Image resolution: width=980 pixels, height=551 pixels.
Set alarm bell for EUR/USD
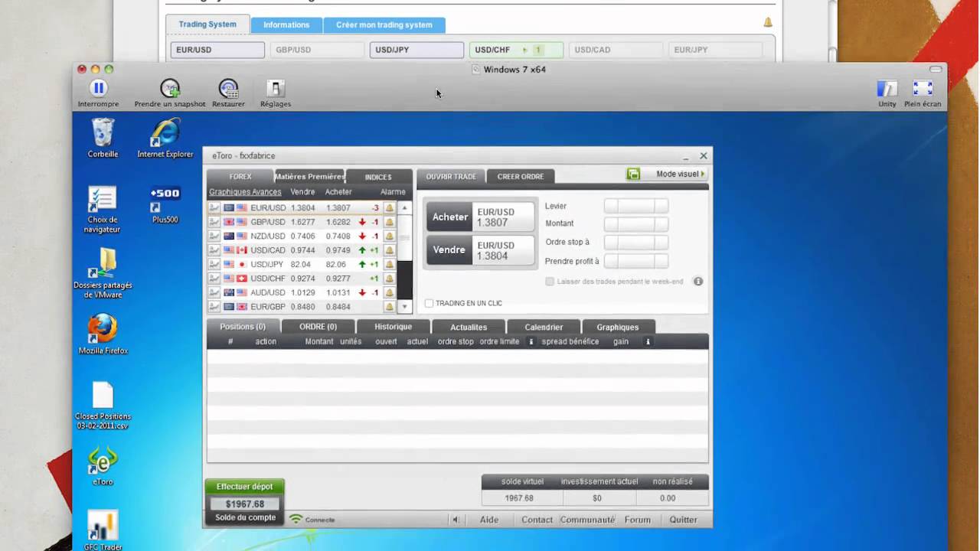point(389,207)
